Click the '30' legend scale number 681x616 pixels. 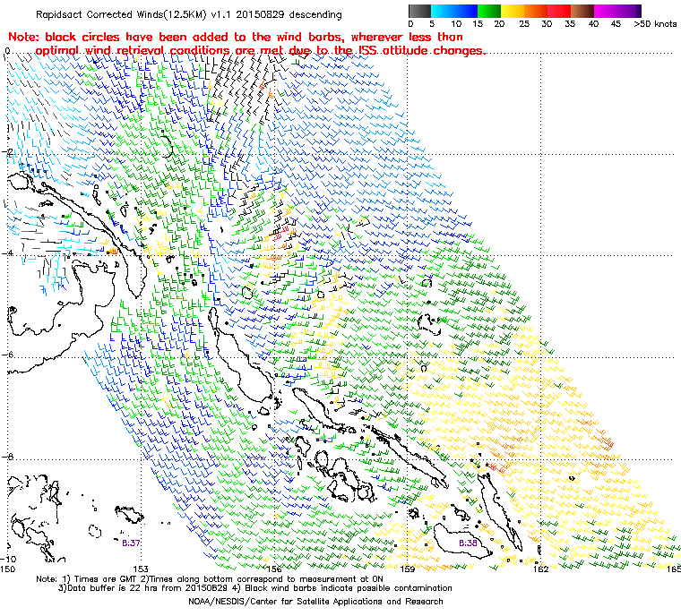tap(547, 24)
